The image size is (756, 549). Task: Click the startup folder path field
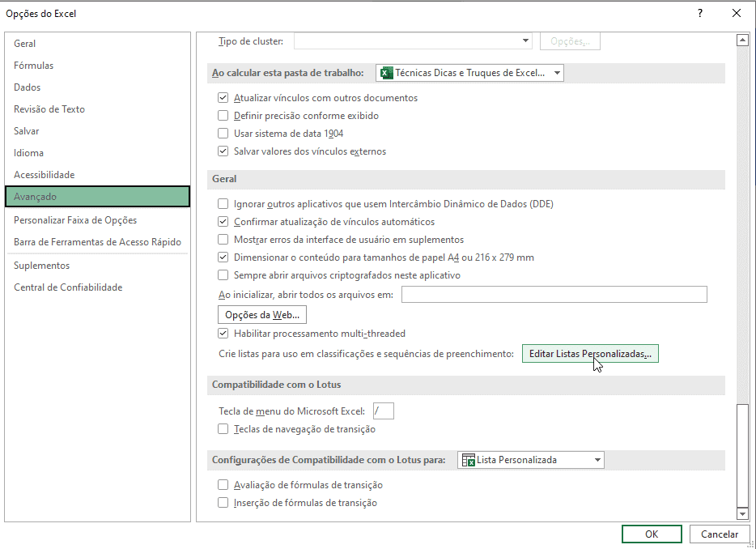554,295
